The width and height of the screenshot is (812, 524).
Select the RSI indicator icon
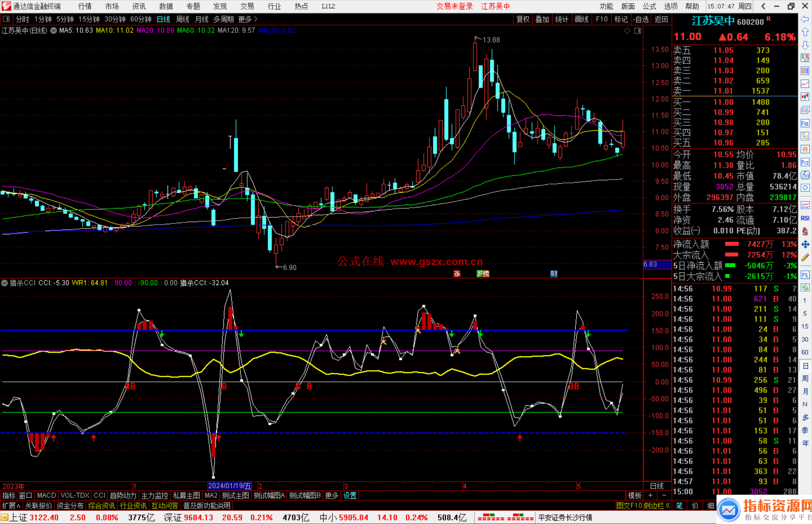click(805, 218)
